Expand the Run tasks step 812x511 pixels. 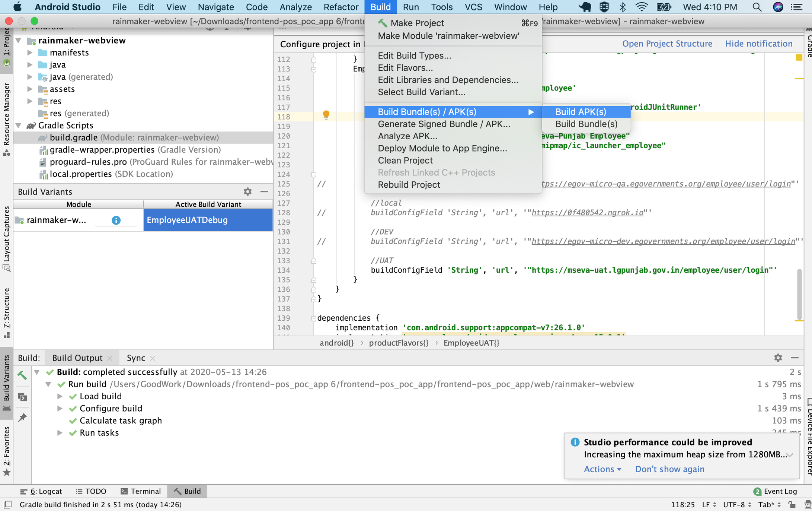(60, 433)
